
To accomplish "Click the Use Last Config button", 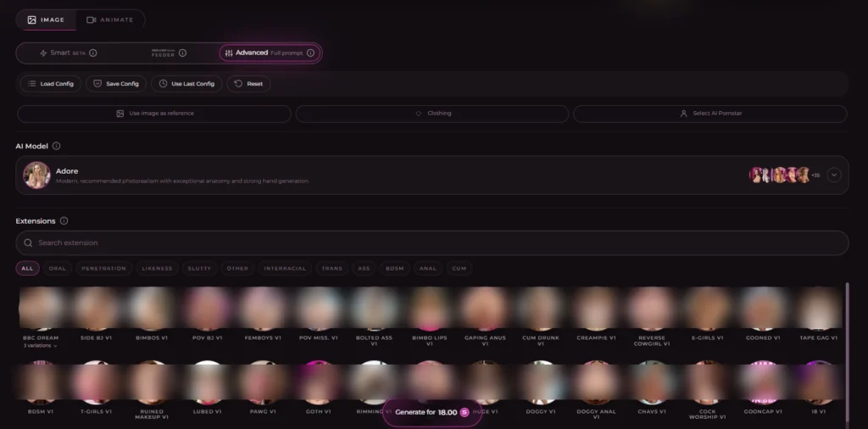I will click(186, 84).
